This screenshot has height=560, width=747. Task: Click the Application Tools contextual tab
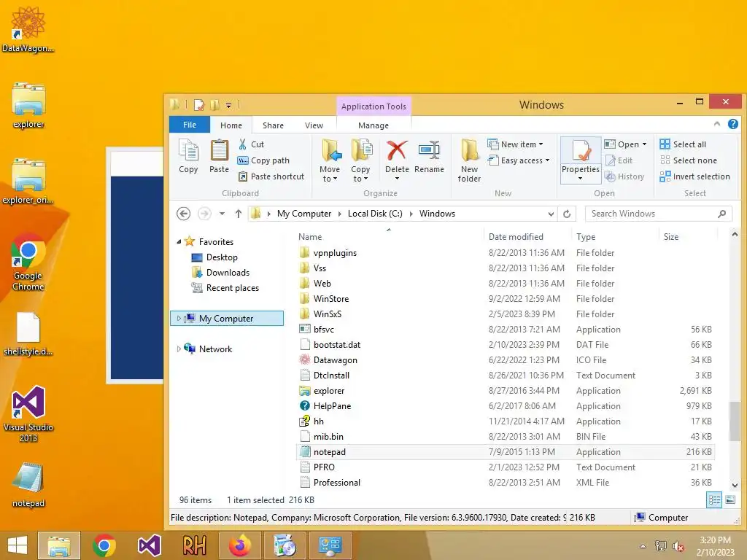373,106
